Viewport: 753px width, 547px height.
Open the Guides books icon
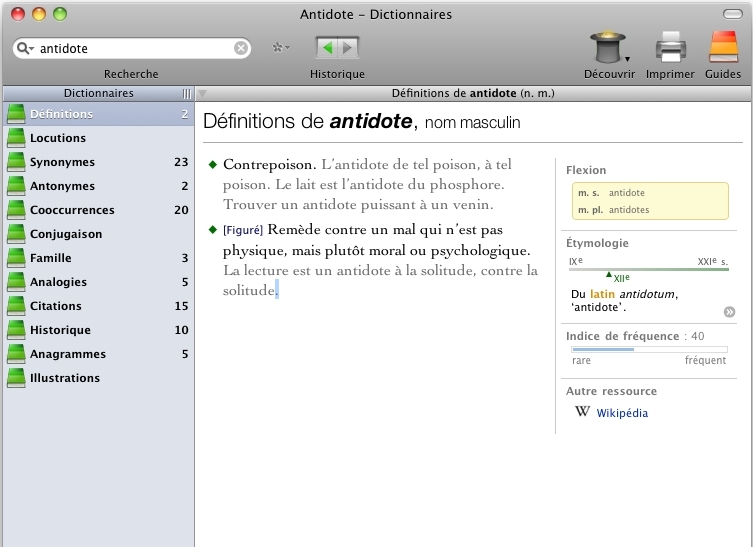(x=723, y=47)
